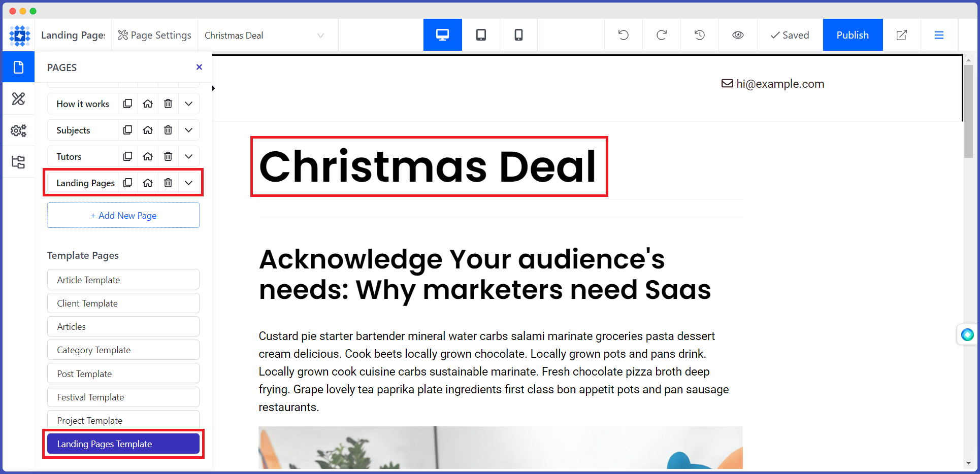Open the Christmas Deal page dropdown

coord(265,36)
